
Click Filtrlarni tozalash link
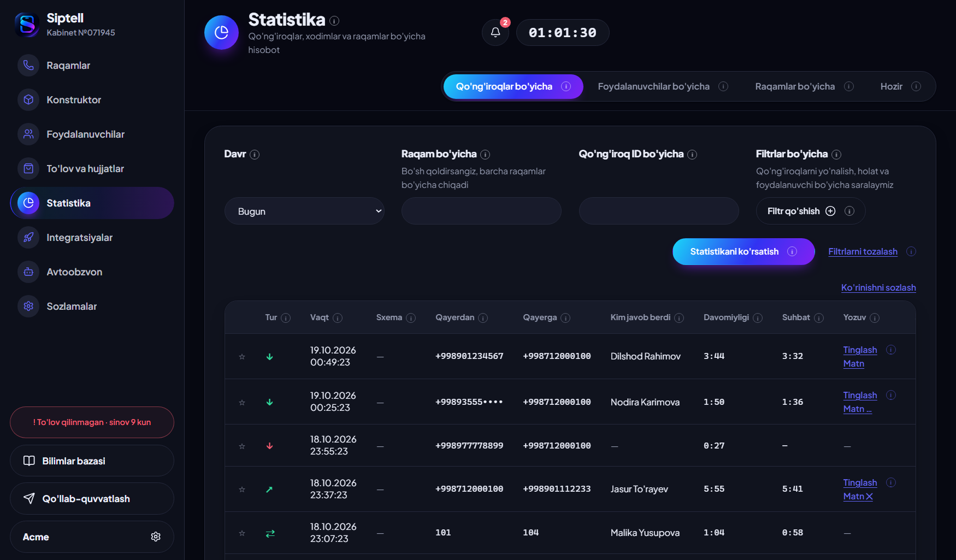[863, 251]
